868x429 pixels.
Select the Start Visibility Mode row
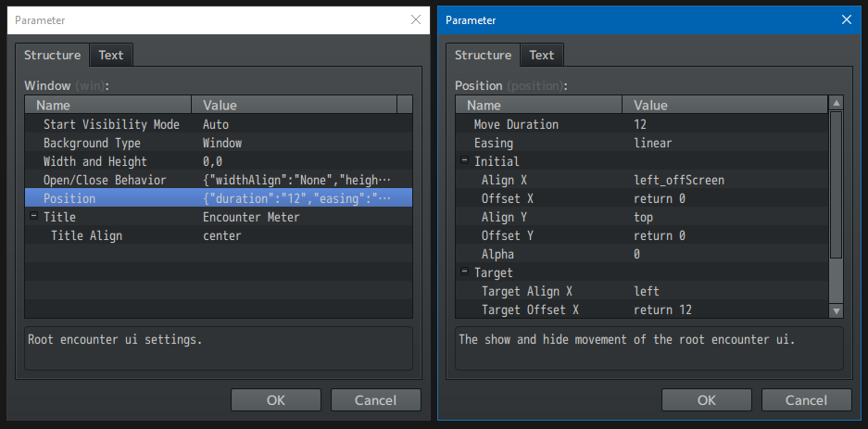coord(219,124)
